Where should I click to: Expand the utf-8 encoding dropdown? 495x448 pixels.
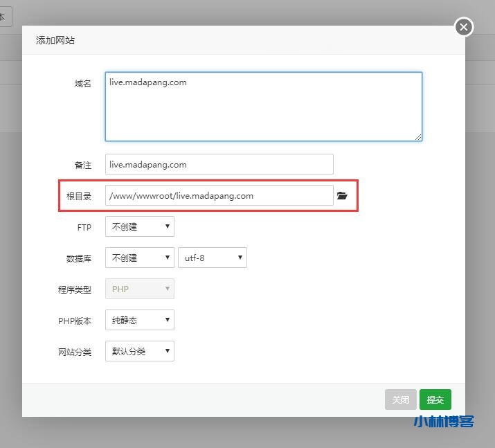[212, 258]
